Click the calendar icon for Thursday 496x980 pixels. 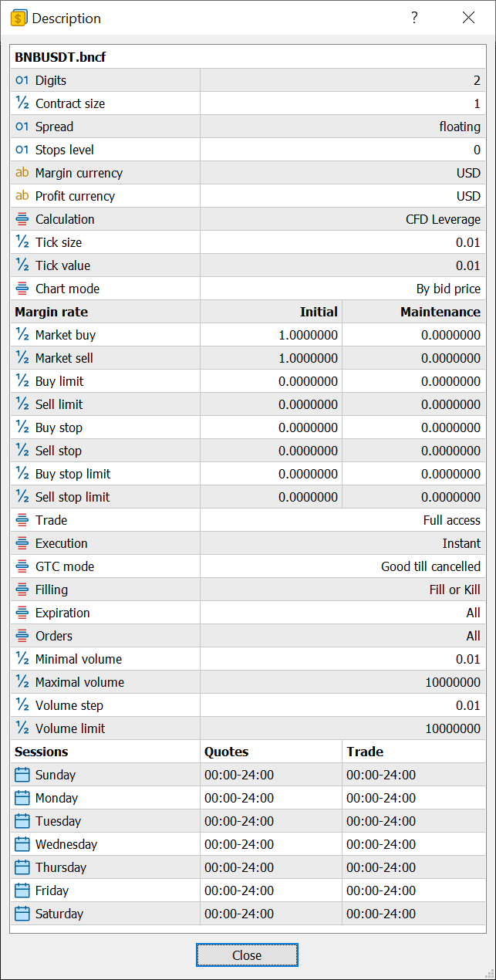(22, 867)
